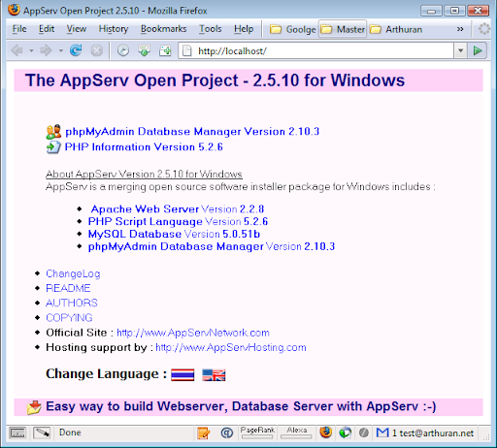Visit the www.AppServNetwork.com link
Screen dimensions: 497x448
[x=193, y=333]
